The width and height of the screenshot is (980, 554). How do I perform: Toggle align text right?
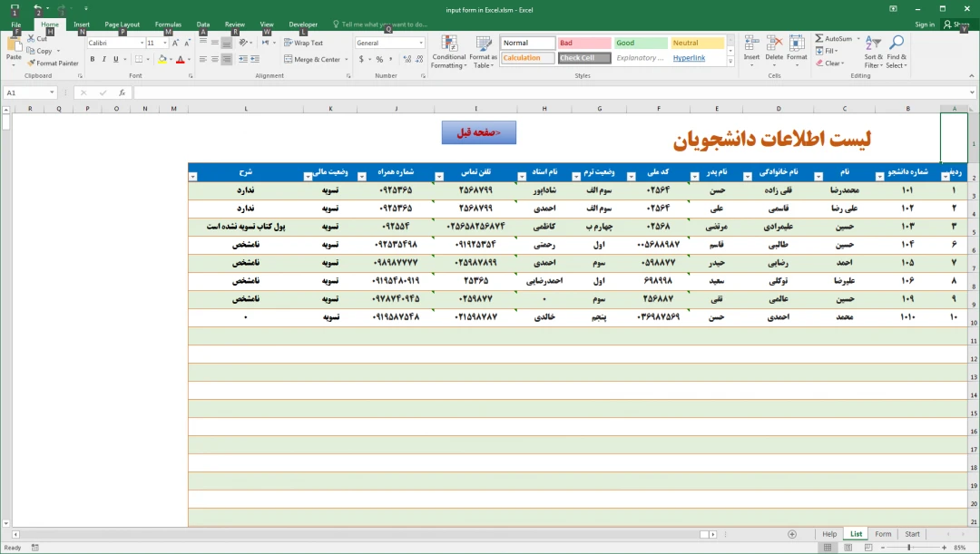pyautogui.click(x=227, y=59)
